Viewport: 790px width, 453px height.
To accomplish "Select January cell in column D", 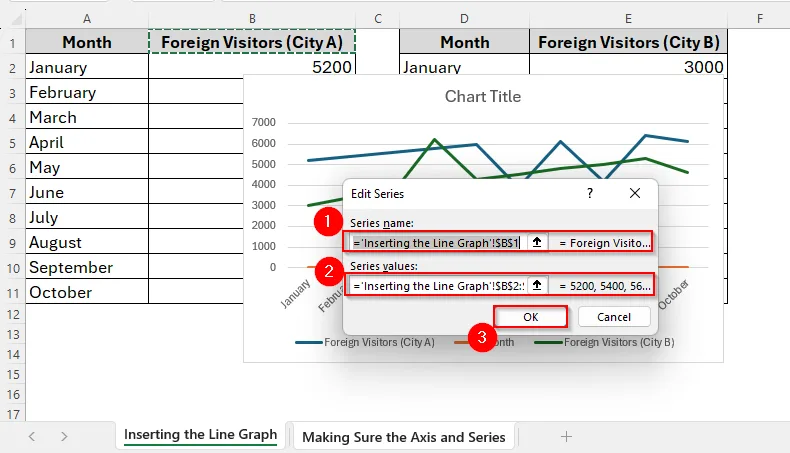I will [465, 66].
